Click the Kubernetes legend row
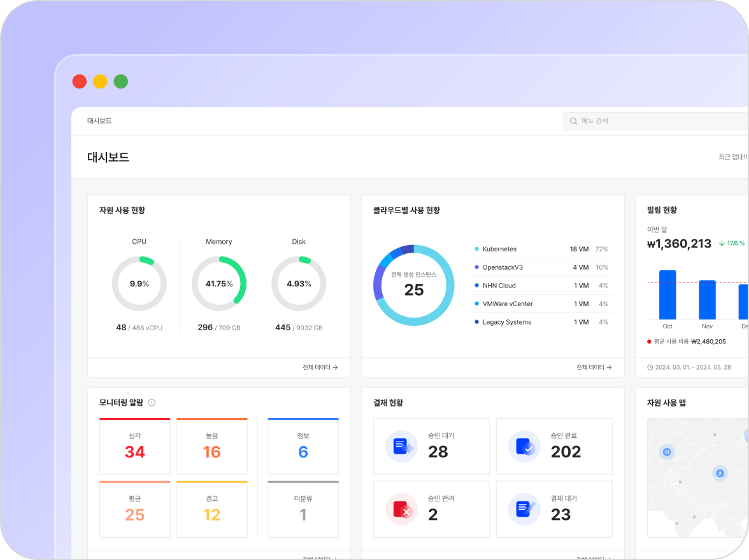Image resolution: width=749 pixels, height=560 pixels. pyautogui.click(x=541, y=249)
